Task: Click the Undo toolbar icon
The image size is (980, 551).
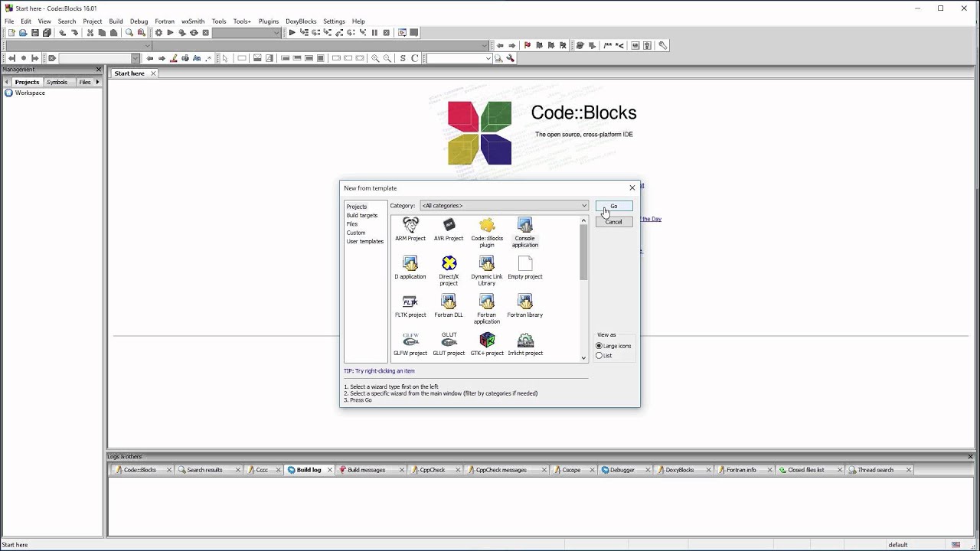Action: pyautogui.click(x=63, y=33)
